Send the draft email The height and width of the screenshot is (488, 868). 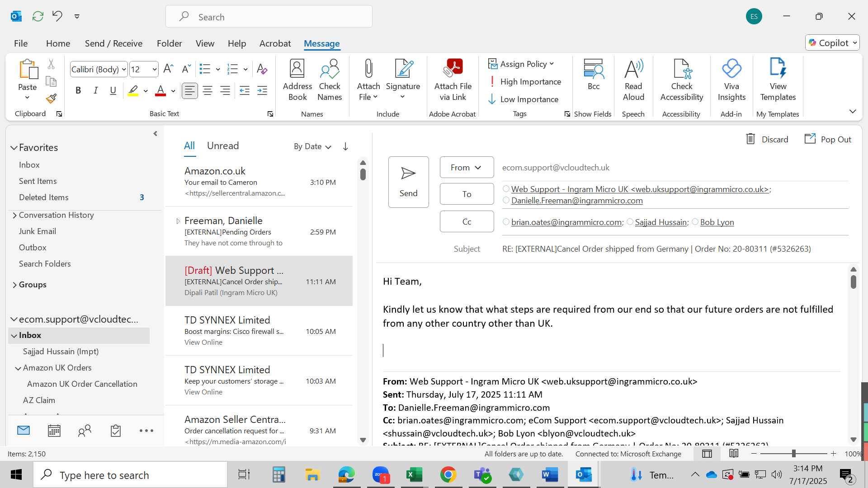point(408,182)
